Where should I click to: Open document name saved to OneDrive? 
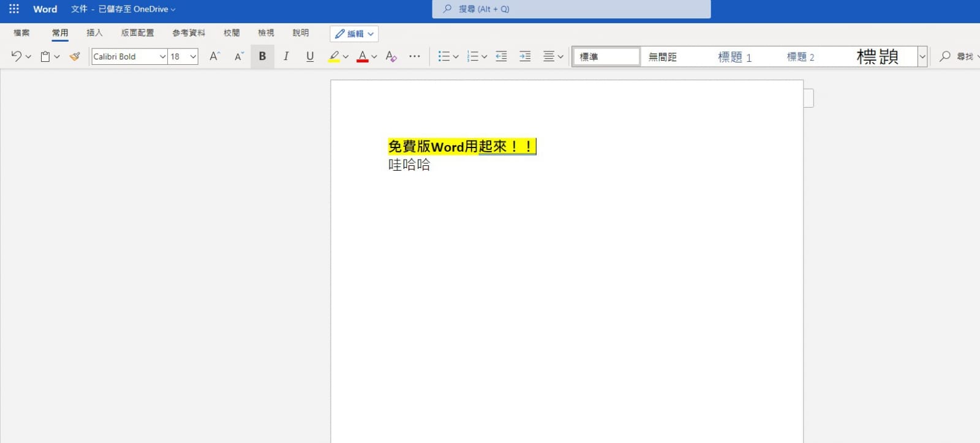tap(123, 9)
